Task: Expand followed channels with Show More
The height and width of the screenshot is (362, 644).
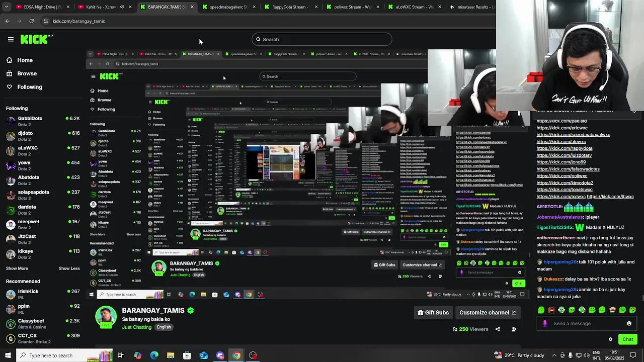Action: (17, 268)
